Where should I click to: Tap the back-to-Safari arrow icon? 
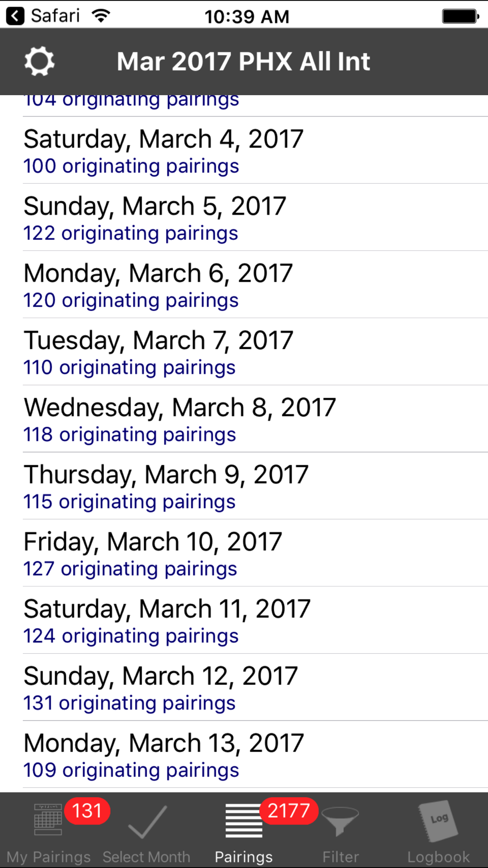pyautogui.click(x=15, y=16)
